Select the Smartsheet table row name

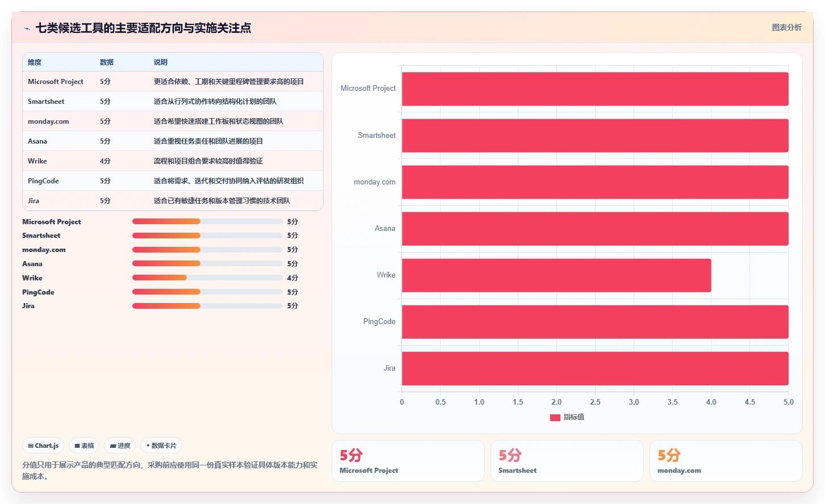point(46,102)
